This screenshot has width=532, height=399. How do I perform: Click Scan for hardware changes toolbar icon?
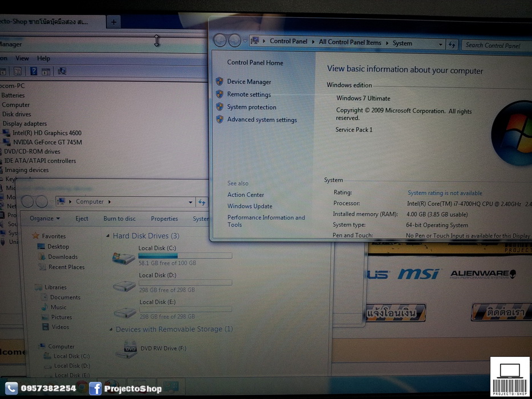62,71
